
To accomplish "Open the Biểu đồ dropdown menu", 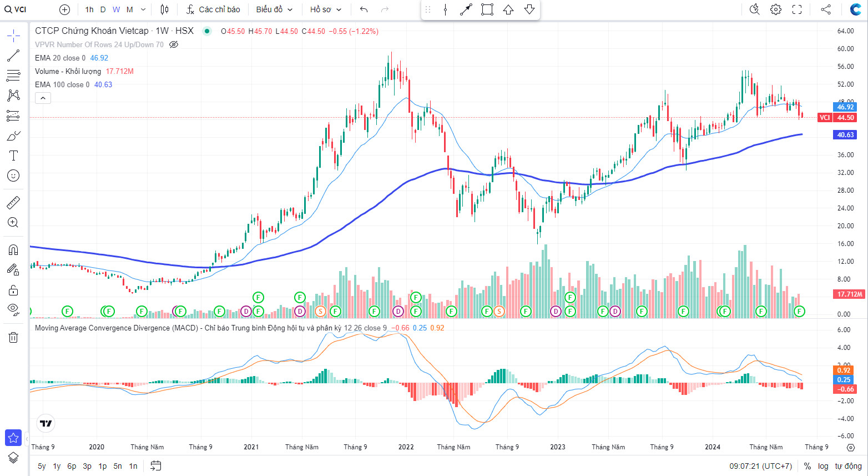I will click(x=274, y=9).
